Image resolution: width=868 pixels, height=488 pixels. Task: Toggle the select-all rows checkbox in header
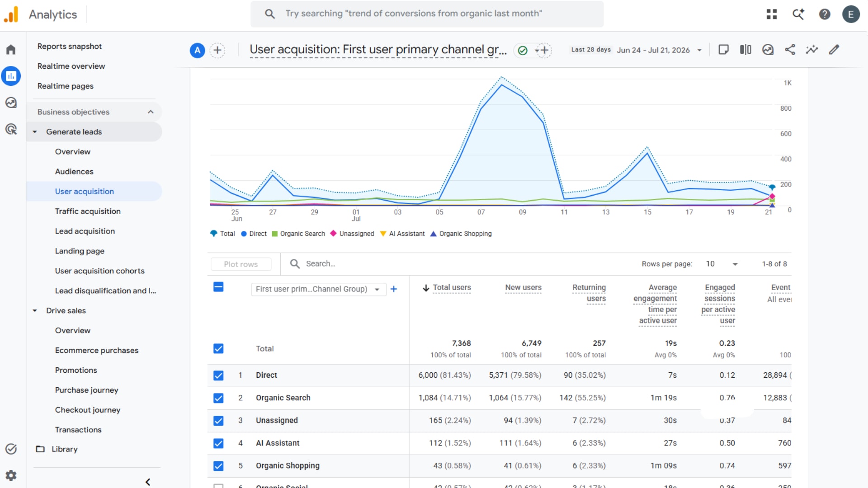[x=218, y=287]
